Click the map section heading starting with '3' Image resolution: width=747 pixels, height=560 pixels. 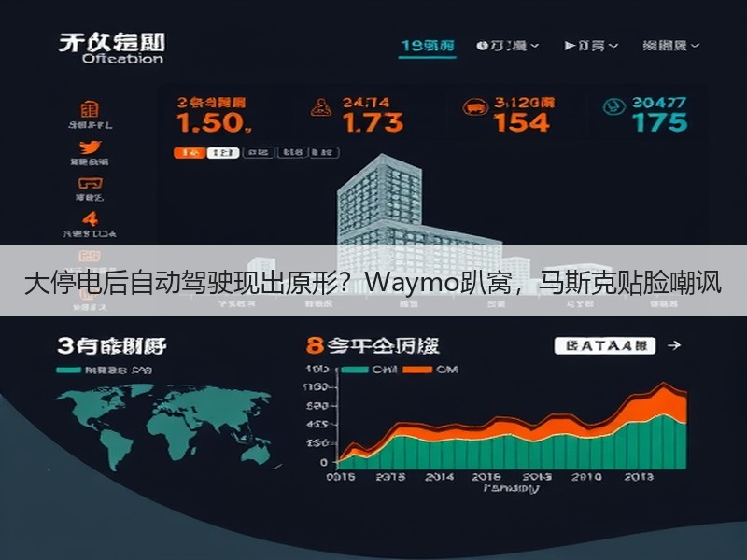[112, 345]
